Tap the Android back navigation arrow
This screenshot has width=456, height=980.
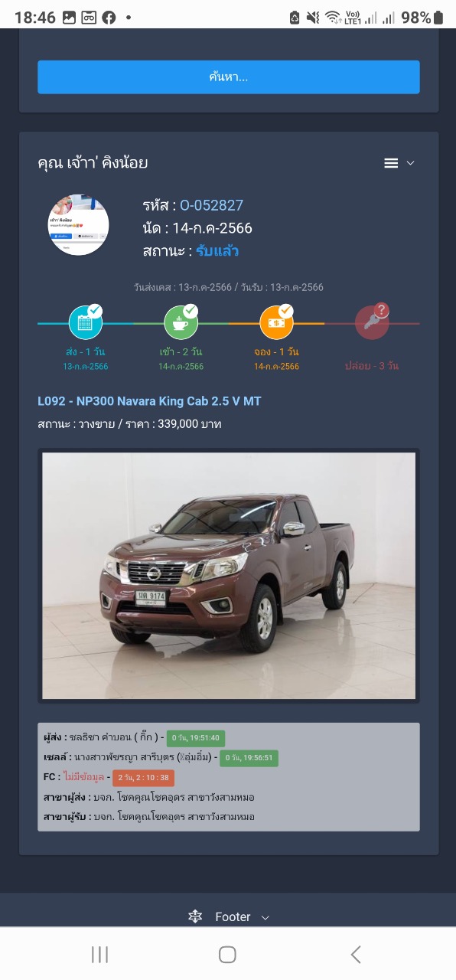[356, 954]
